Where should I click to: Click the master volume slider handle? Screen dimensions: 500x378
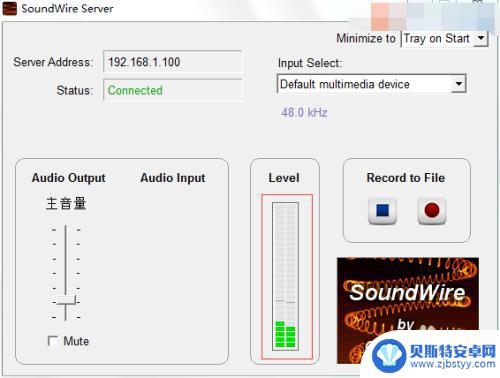click(66, 300)
